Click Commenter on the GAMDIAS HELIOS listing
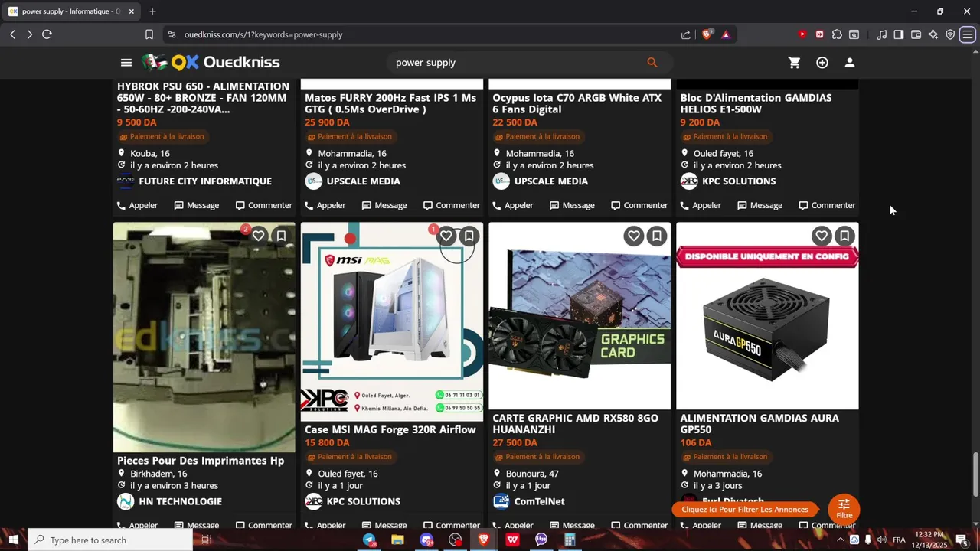The image size is (980, 551). tap(828, 205)
